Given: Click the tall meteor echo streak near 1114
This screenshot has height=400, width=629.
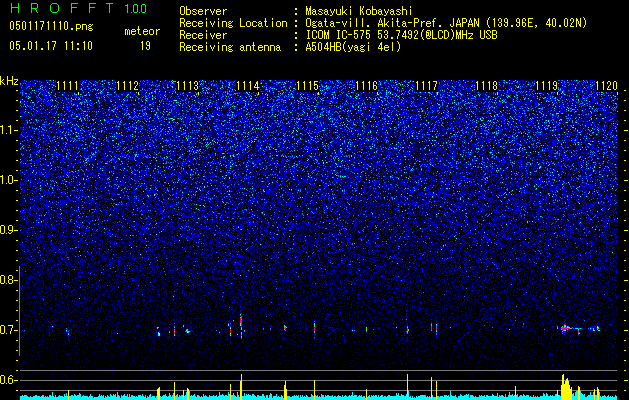Looking at the screenshot, I should tap(241, 325).
